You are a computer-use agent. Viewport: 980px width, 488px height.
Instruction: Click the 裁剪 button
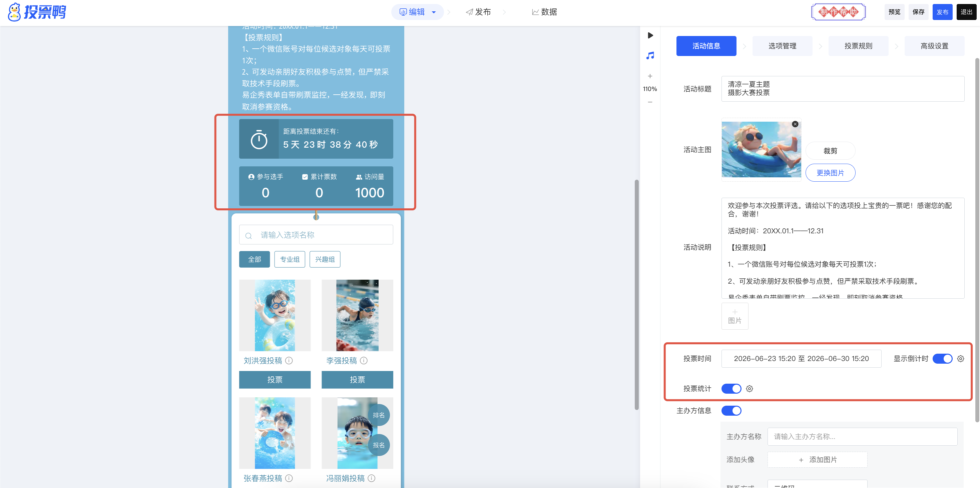(830, 151)
